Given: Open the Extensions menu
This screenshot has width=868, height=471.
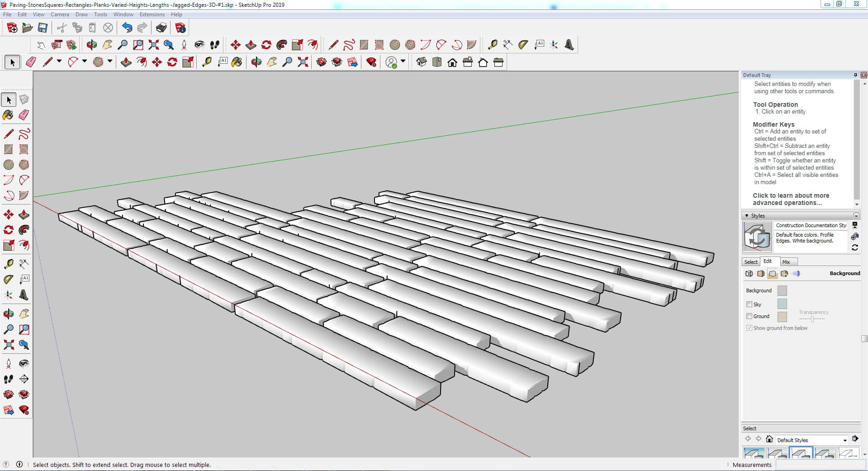Looking at the screenshot, I should pos(152,14).
